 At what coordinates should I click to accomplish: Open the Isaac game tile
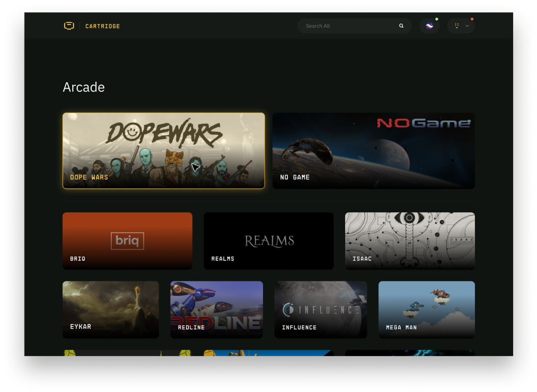410,241
